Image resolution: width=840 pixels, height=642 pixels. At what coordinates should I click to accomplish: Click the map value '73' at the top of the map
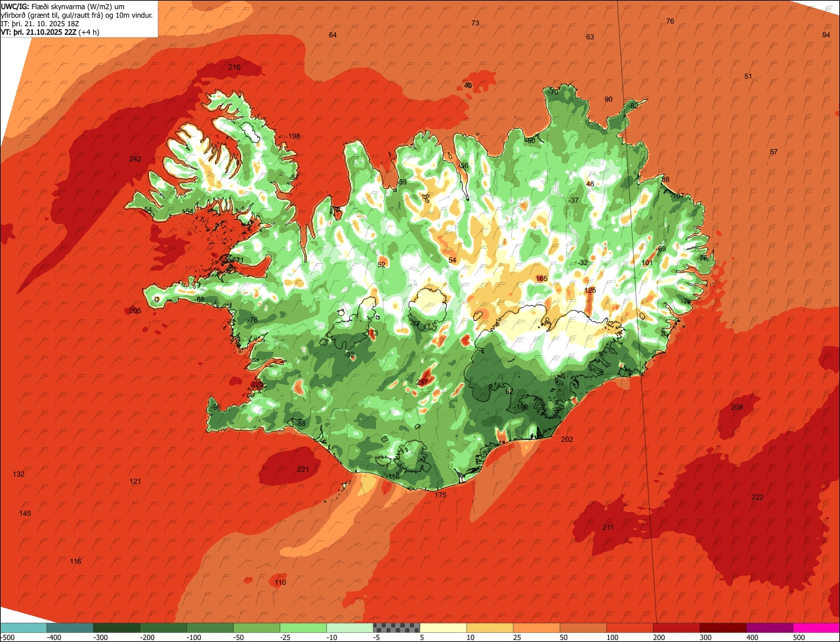[475, 23]
